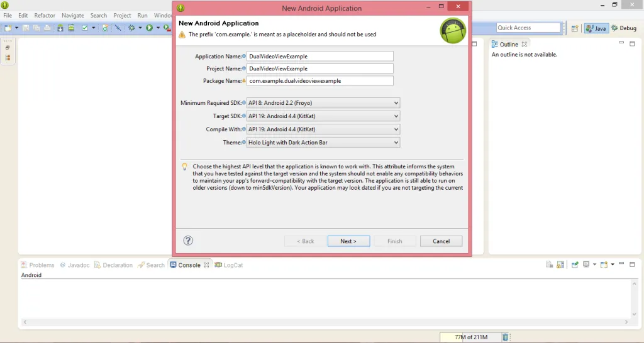Click the Open Console icon
The height and width of the screenshot is (343, 644).
(604, 264)
